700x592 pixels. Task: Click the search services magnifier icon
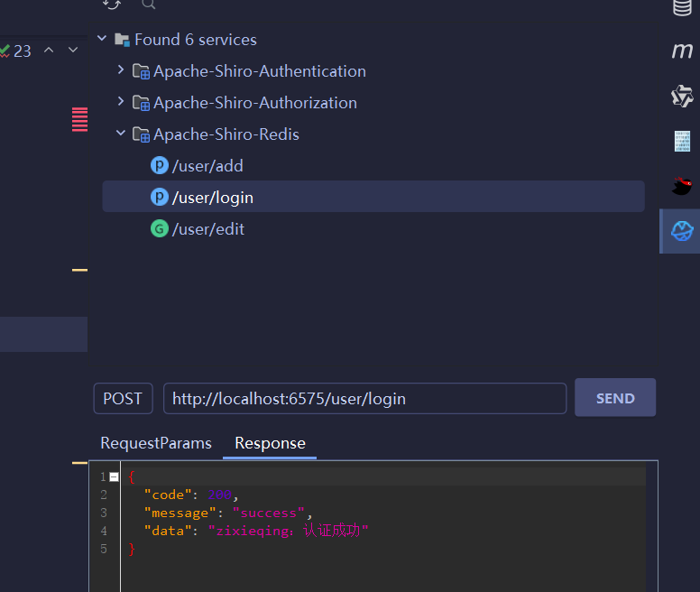click(148, 4)
